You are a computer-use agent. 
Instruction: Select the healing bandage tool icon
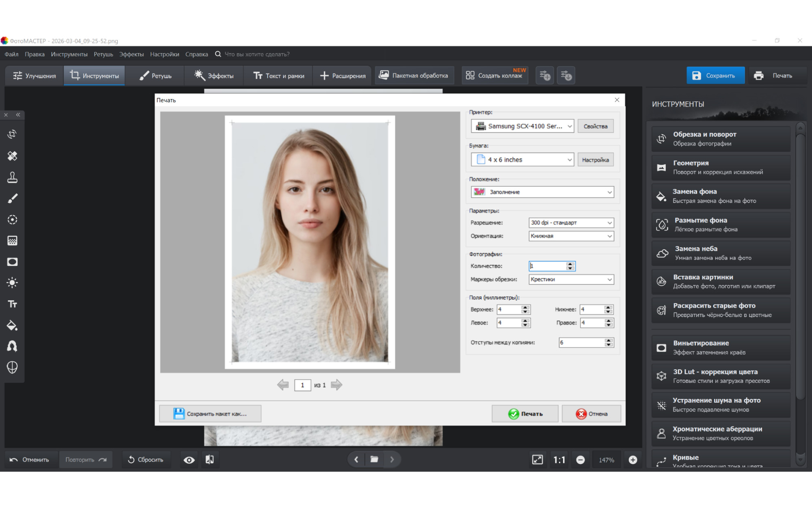coord(12,156)
